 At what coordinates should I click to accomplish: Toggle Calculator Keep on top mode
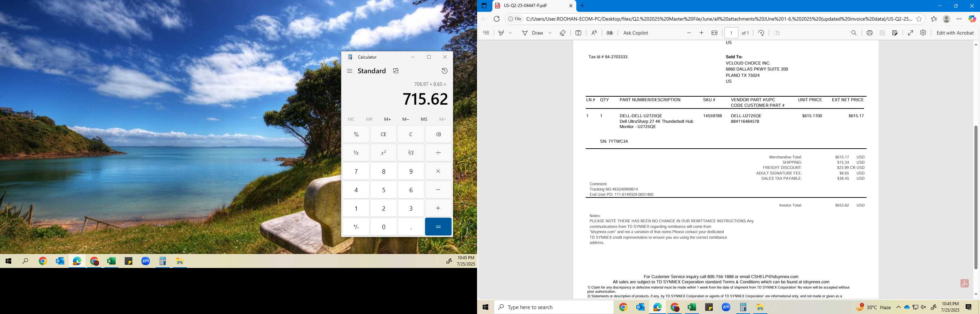tap(396, 71)
